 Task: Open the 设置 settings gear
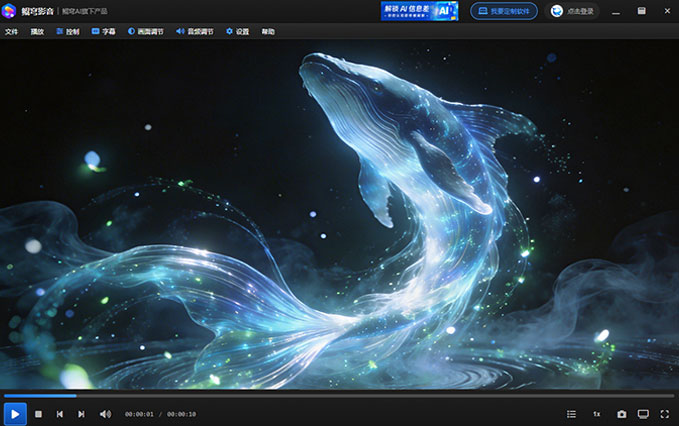click(x=238, y=32)
